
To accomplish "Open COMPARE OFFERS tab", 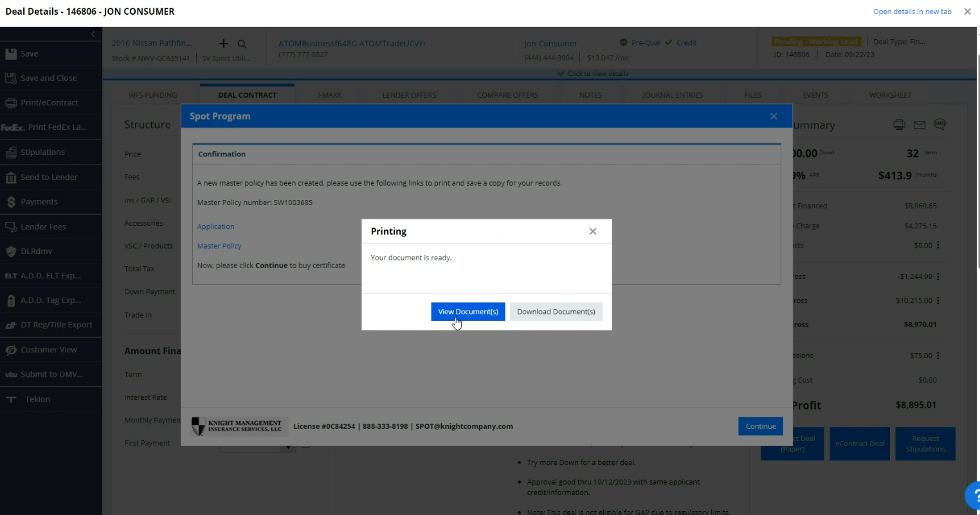I will pos(507,95).
